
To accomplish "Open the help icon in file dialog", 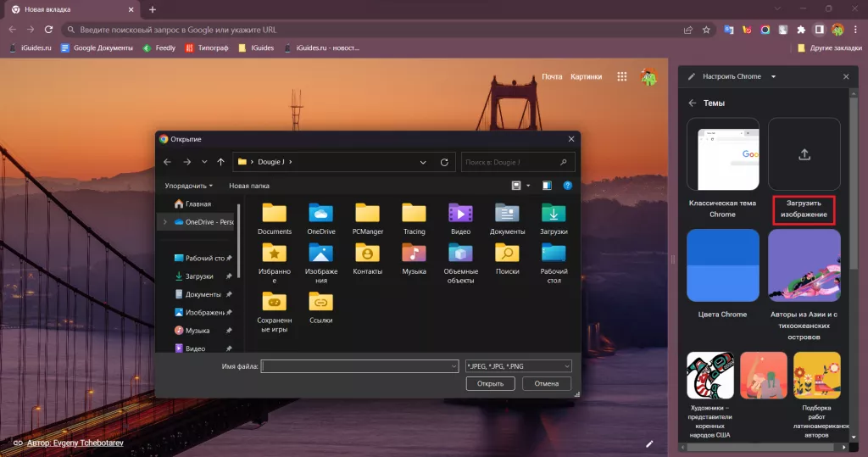I will pos(568,185).
